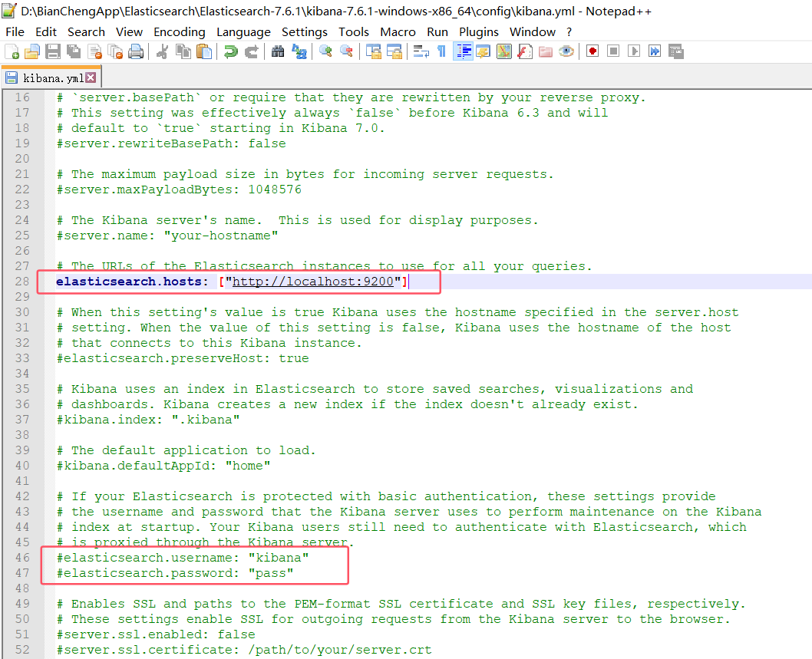Open the Window menu
Image resolution: width=812 pixels, height=659 pixels.
point(533,32)
